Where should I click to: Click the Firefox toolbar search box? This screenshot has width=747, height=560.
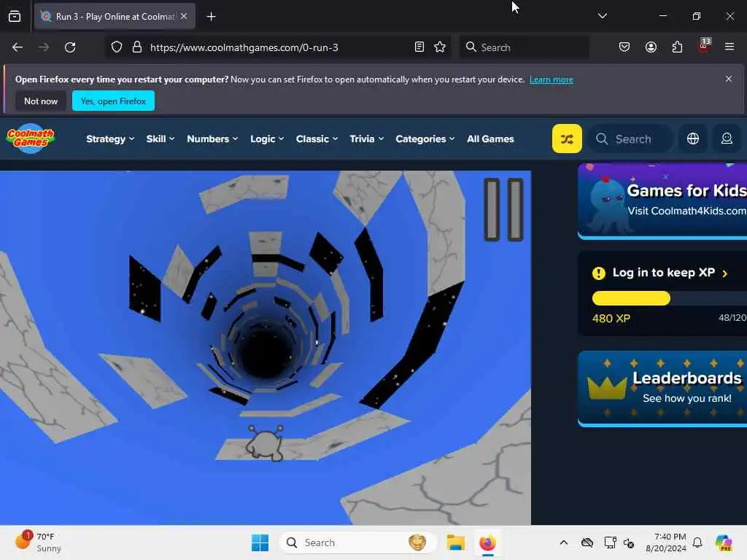point(524,47)
